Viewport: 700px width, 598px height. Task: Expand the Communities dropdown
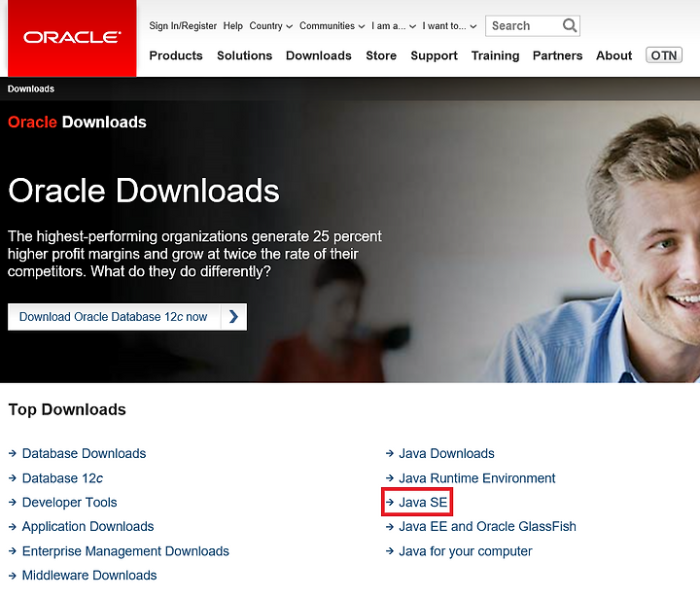(332, 26)
